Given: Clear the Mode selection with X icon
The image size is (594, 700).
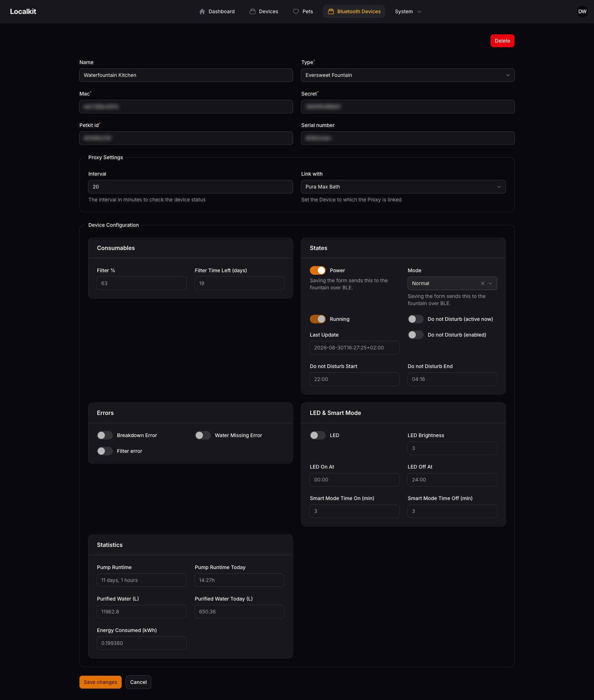Looking at the screenshot, I should 483,283.
